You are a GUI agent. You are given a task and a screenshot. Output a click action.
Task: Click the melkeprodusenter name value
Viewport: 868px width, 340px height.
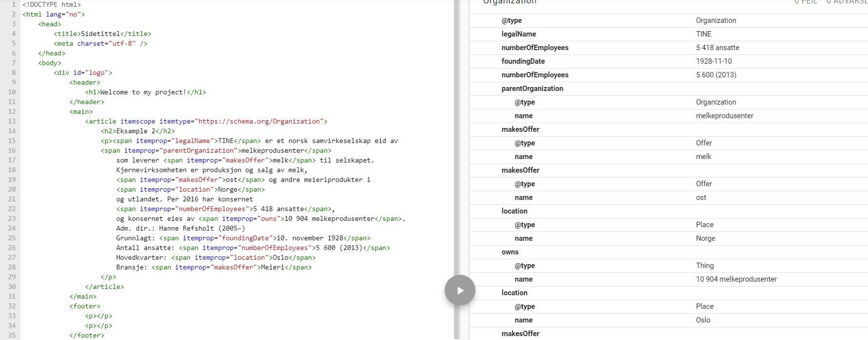pos(725,116)
